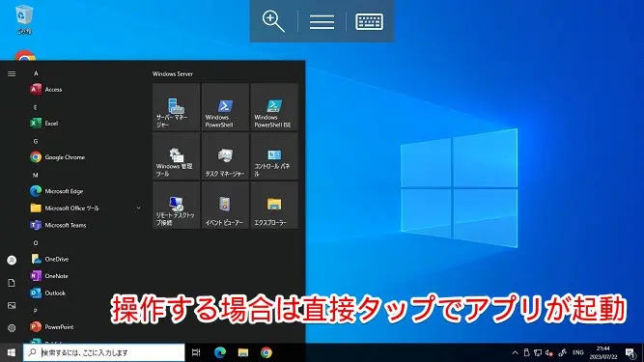
Task: Open Task View on the taskbar
Action: point(196,352)
